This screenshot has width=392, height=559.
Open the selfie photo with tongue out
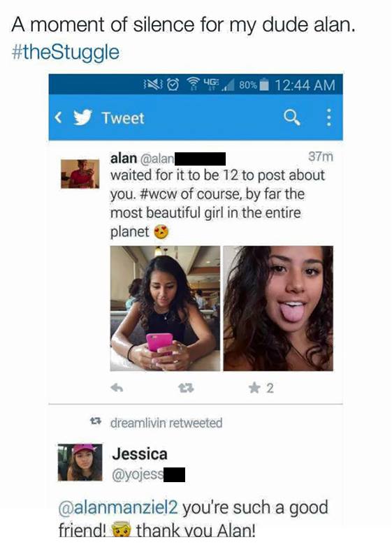278,308
